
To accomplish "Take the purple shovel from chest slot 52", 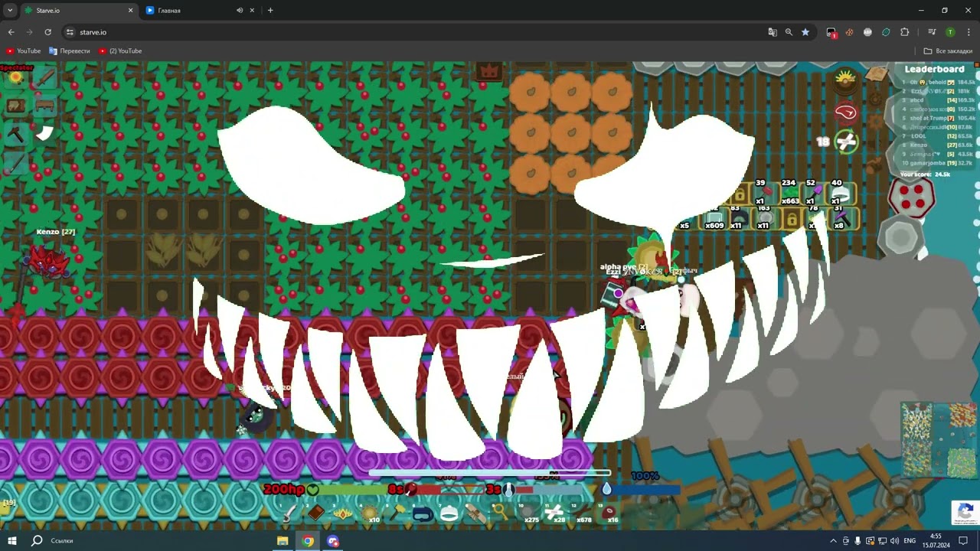I will point(815,194).
